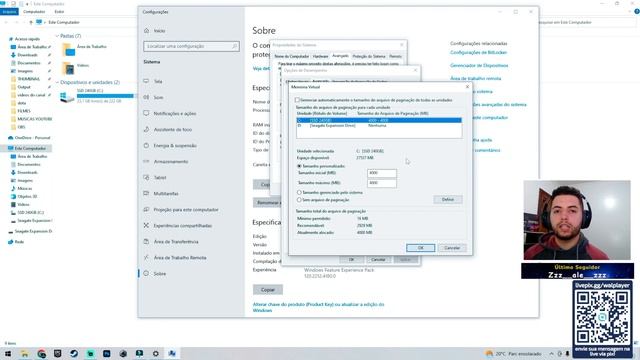Viewport: 640px width, 360px height.
Task: Click search magnifier in Settings search box
Action: pos(235,46)
